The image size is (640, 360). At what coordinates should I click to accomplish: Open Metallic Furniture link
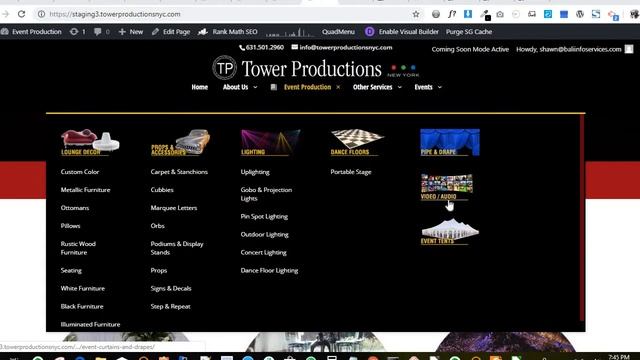coord(85,190)
